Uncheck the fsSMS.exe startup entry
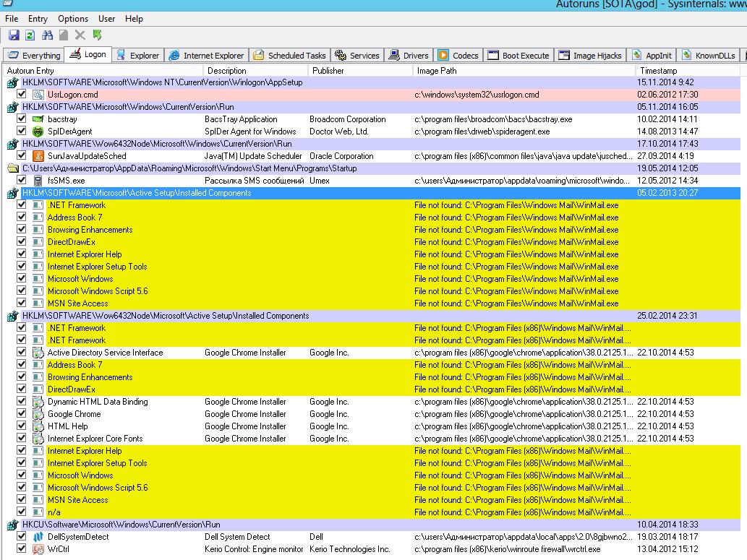The image size is (747, 560). (22, 180)
